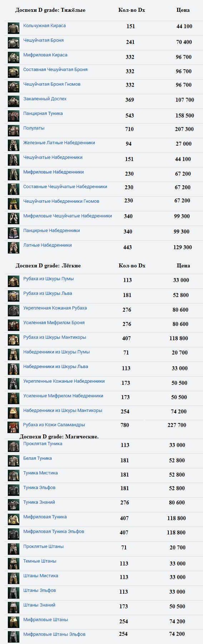This screenshot has width=203, height=644.
Task: Open the Мифриловые Набедренники link
Action: click(54, 172)
